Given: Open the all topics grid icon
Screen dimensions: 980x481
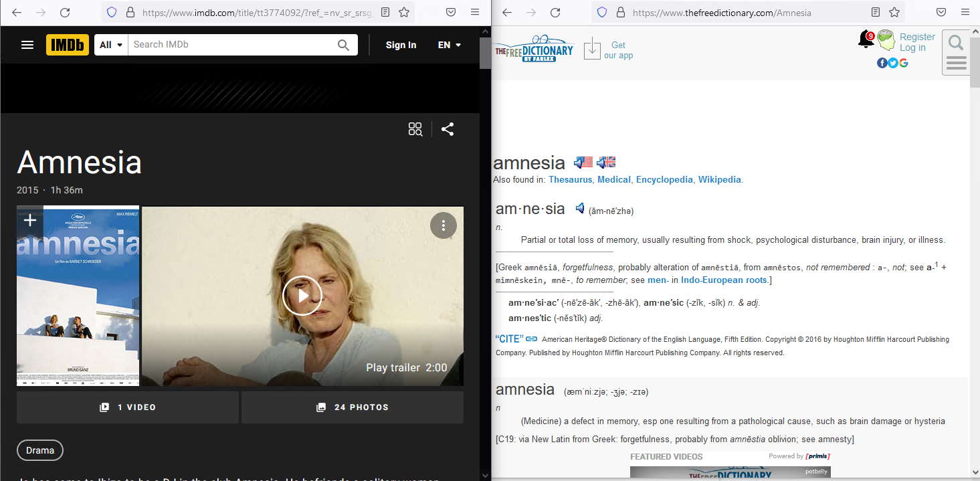Looking at the screenshot, I should [x=415, y=129].
